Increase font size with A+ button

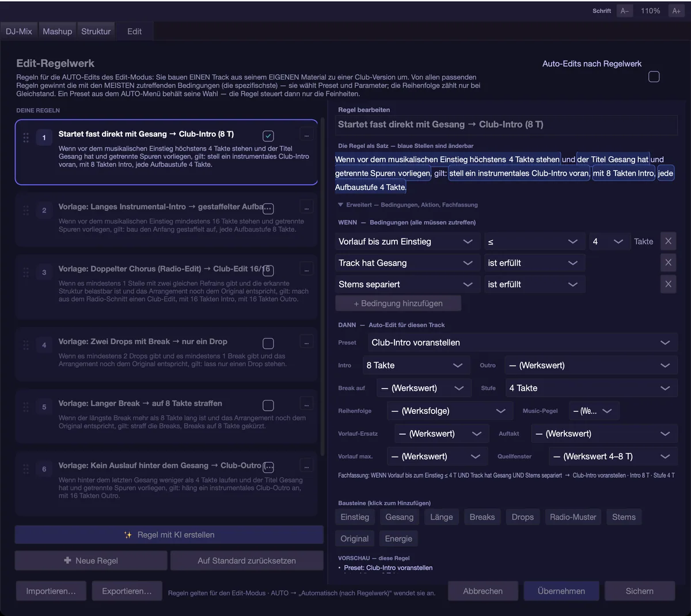point(676,11)
